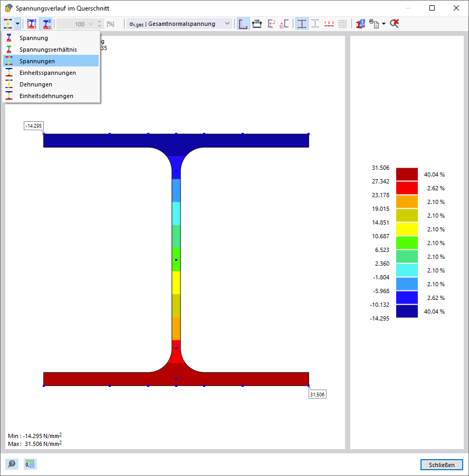
Task: Open the display type dropdown arrow
Action: 17,24
